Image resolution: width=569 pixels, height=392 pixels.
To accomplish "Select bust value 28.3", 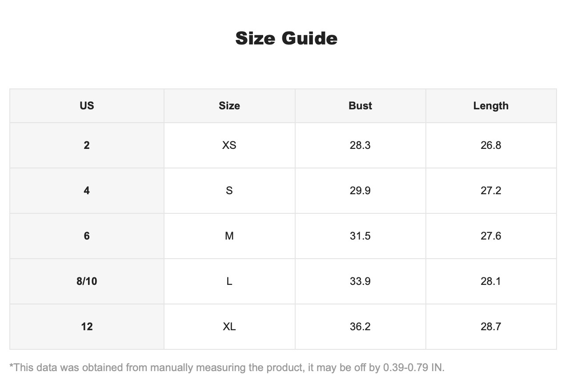I will 360,145.
